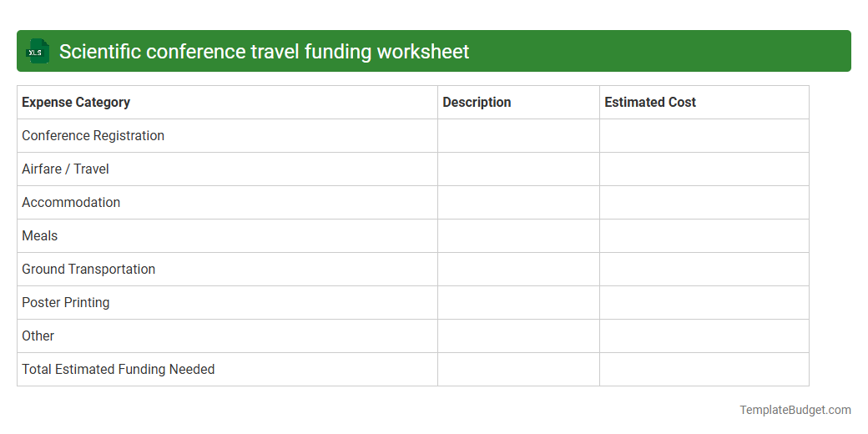Click Estimated Cost cell for Meals
The width and height of the screenshot is (868, 434).
(704, 236)
